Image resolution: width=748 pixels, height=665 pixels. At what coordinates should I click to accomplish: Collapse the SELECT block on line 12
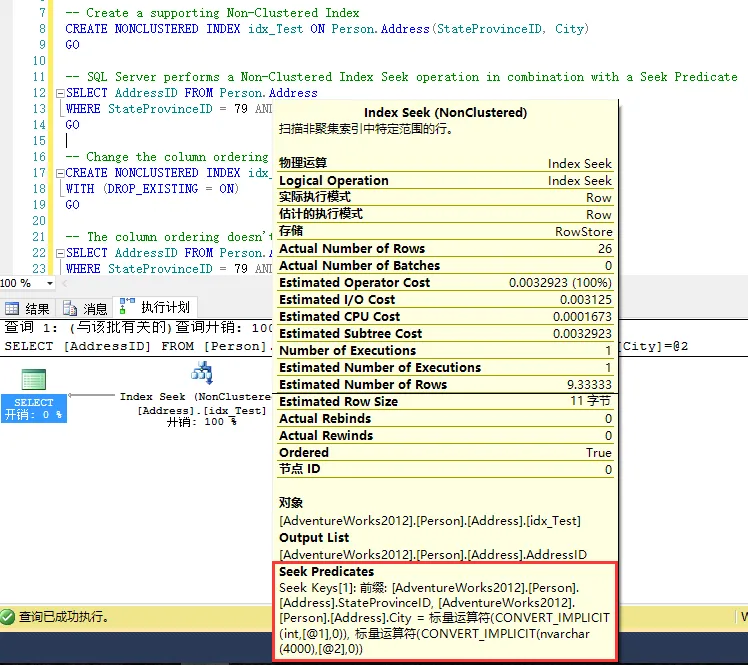tap(60, 93)
